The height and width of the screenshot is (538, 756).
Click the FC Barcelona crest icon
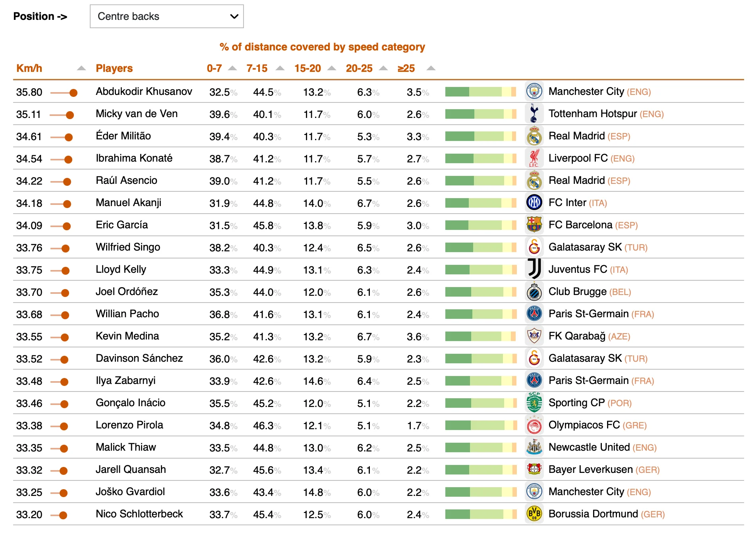(534, 225)
